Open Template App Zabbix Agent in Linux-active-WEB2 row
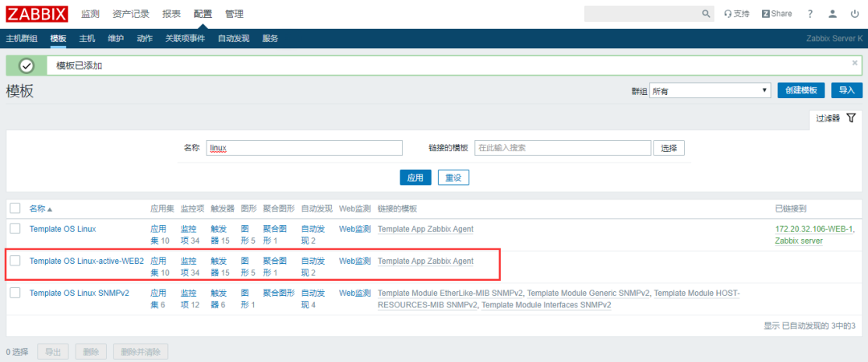868x362 pixels. coord(426,261)
